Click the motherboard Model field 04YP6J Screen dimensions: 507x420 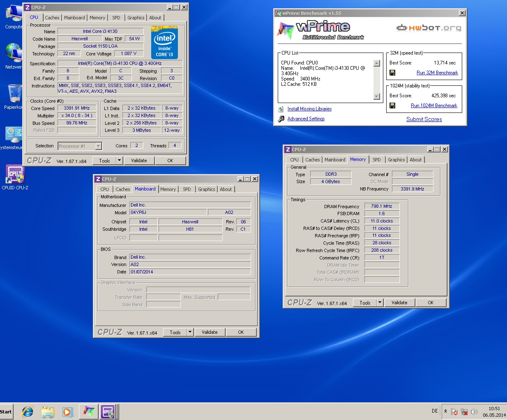coord(168,212)
